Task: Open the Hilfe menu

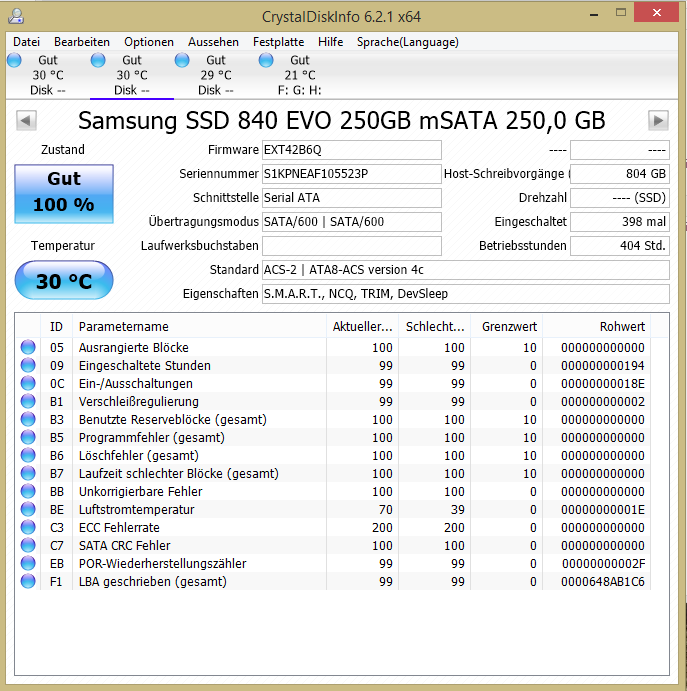Action: click(x=331, y=42)
